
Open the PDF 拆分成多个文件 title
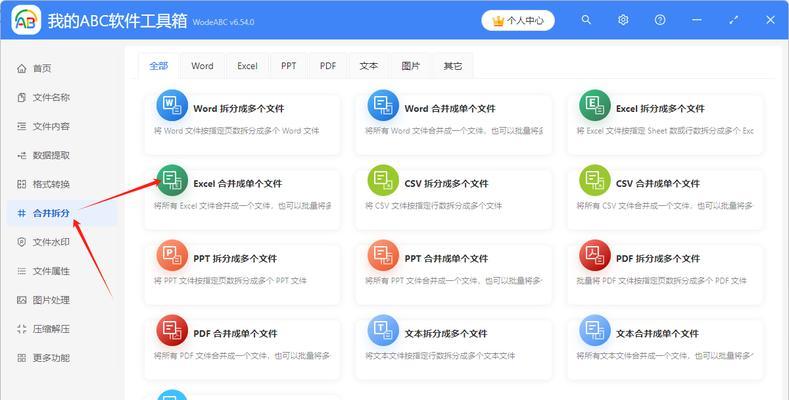(x=658, y=259)
